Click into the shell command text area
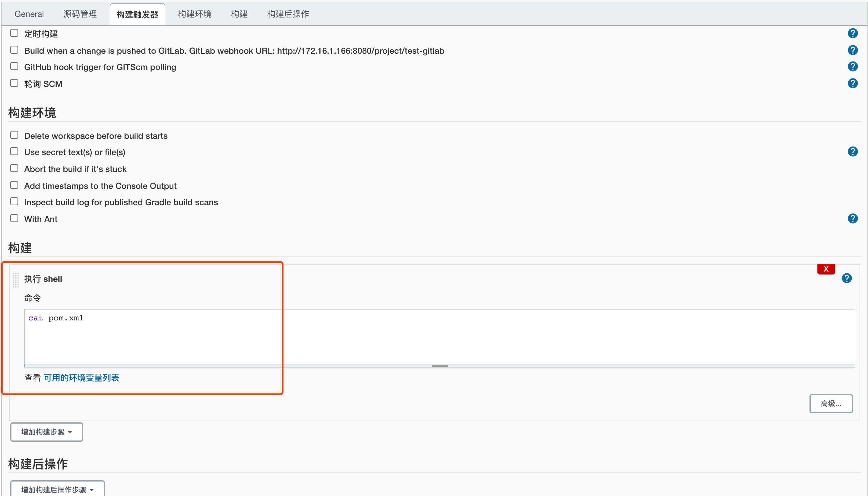Screen dimensions: 868x496 pos(439,337)
